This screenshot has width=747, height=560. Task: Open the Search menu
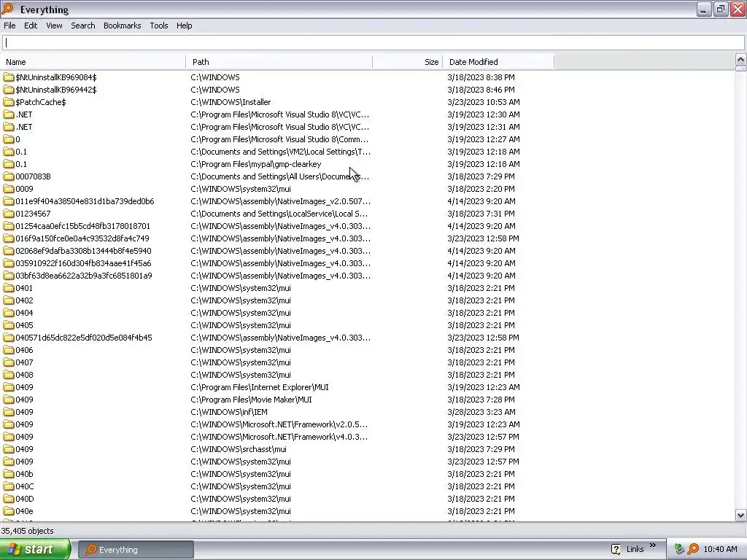(83, 26)
